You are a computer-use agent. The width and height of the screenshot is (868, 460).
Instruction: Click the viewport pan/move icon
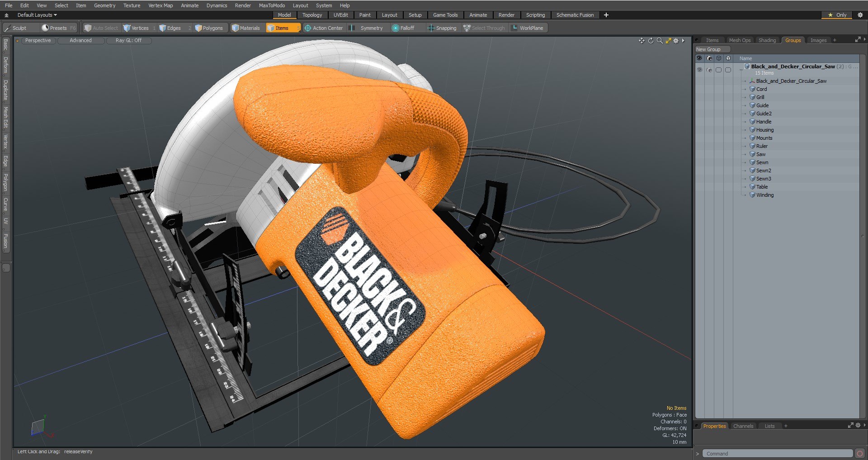(x=642, y=41)
